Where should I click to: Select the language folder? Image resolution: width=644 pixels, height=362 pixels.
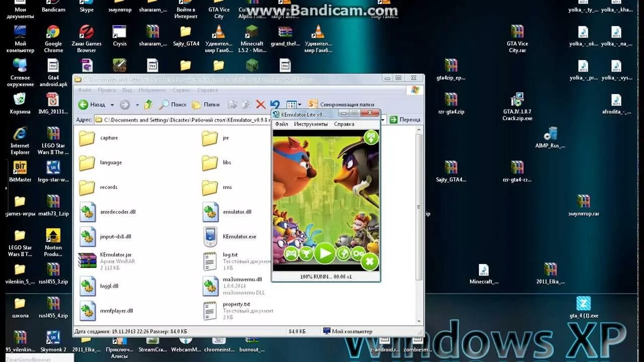click(x=100, y=162)
